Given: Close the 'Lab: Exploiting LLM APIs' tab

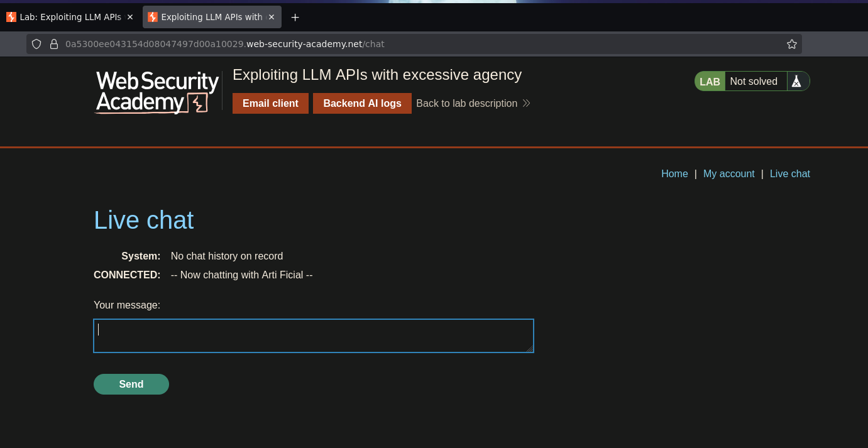Looking at the screenshot, I should pyautogui.click(x=130, y=17).
